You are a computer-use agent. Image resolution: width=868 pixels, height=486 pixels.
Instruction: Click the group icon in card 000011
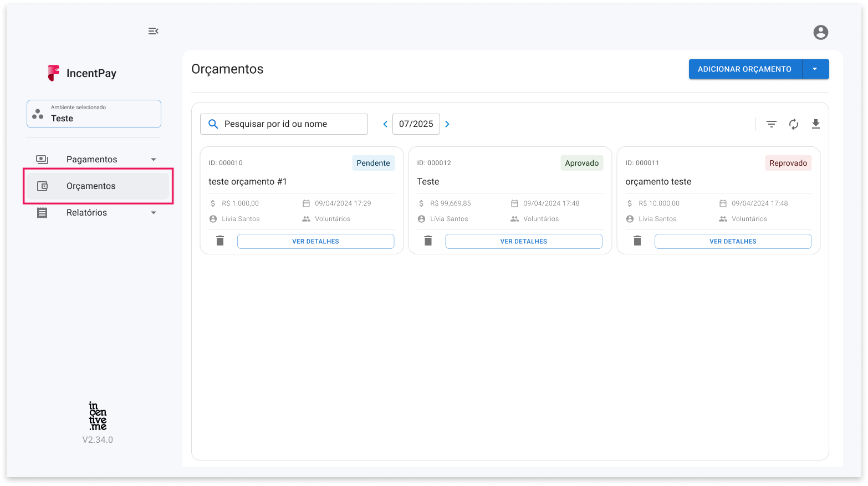(x=723, y=219)
